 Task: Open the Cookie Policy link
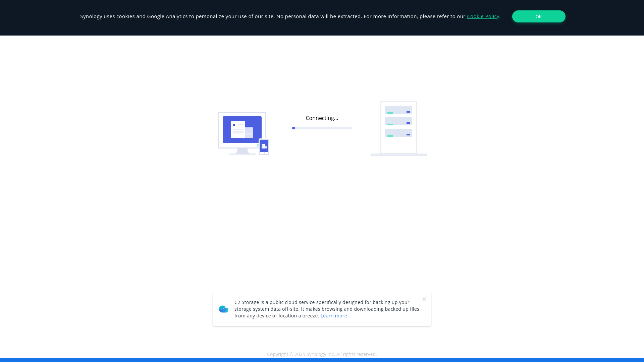tap(483, 16)
